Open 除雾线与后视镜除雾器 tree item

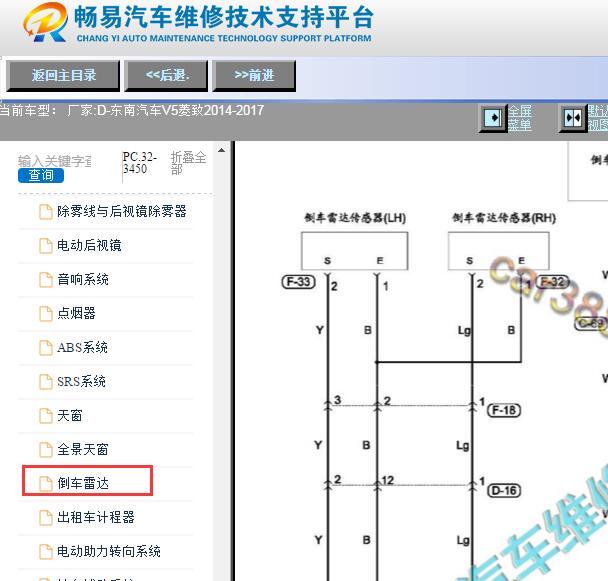[122, 211]
